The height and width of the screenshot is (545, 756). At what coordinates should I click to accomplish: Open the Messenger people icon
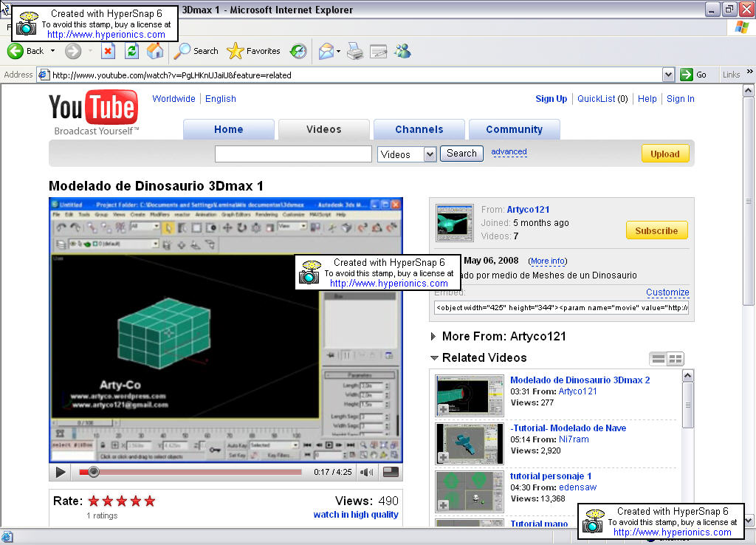pyautogui.click(x=402, y=51)
